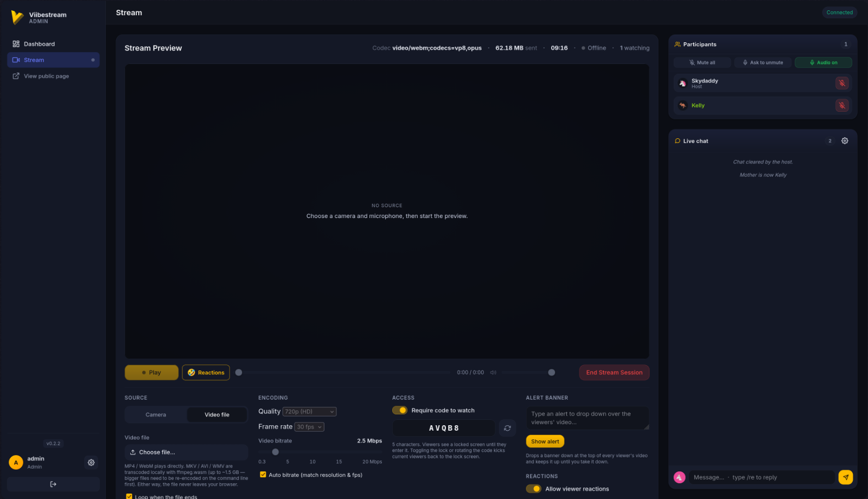The image size is (868, 499).
Task: Toggle Loop when the file ends checkbox
Action: [x=129, y=496]
